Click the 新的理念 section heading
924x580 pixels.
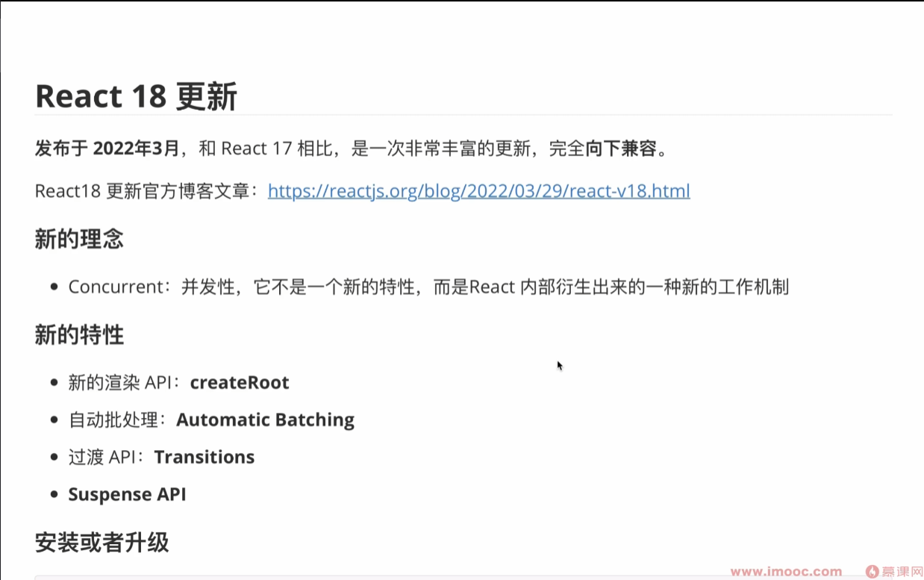pyautogui.click(x=79, y=239)
